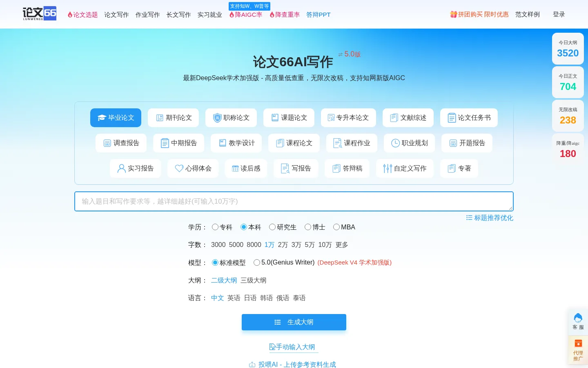Set language to 泰语
Image resolution: width=588 pixels, height=368 pixels.
click(x=299, y=298)
